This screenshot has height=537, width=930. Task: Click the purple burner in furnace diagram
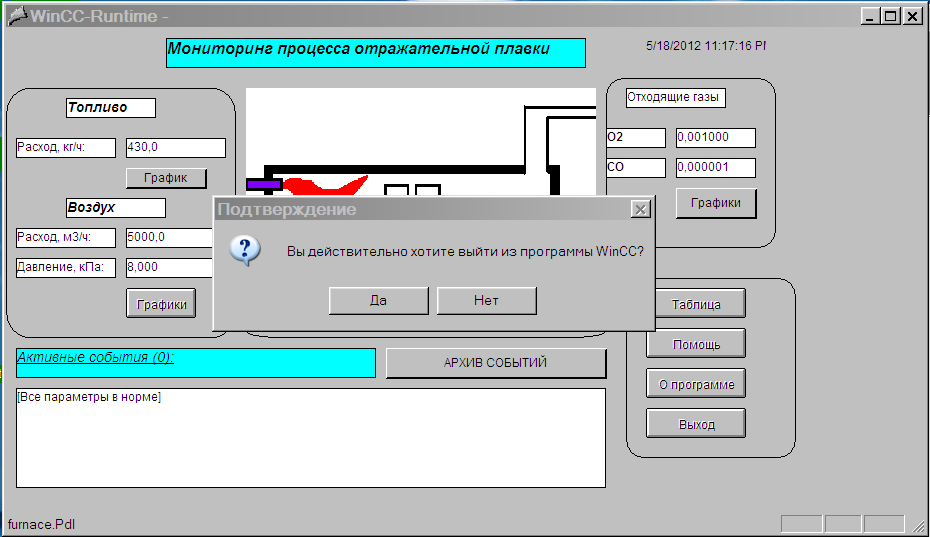(264, 185)
